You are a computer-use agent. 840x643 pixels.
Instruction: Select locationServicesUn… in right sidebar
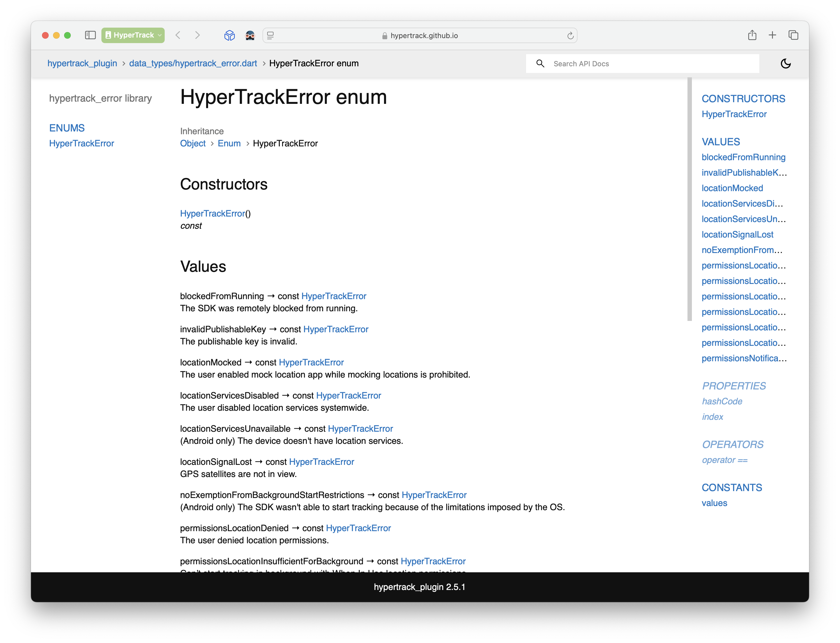pyautogui.click(x=744, y=219)
